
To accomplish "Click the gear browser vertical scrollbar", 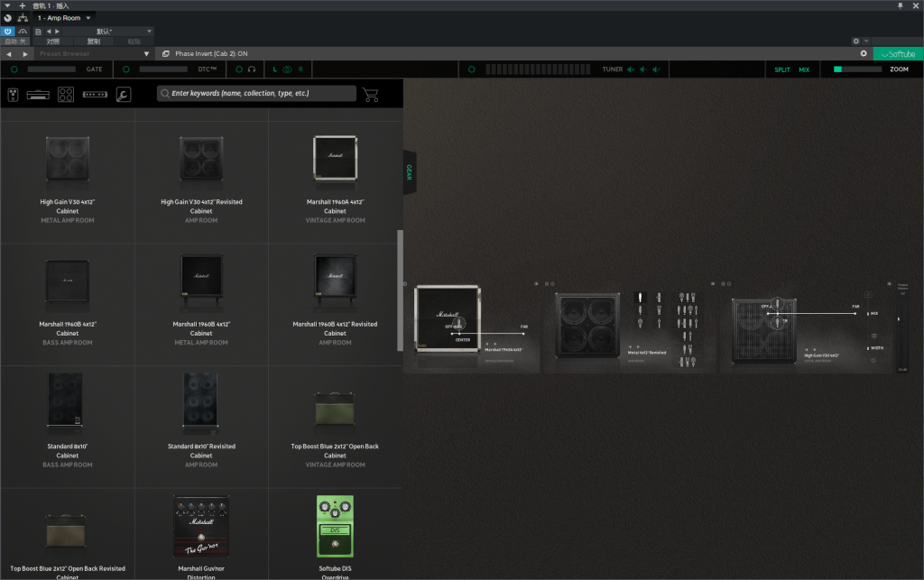I will (x=401, y=290).
